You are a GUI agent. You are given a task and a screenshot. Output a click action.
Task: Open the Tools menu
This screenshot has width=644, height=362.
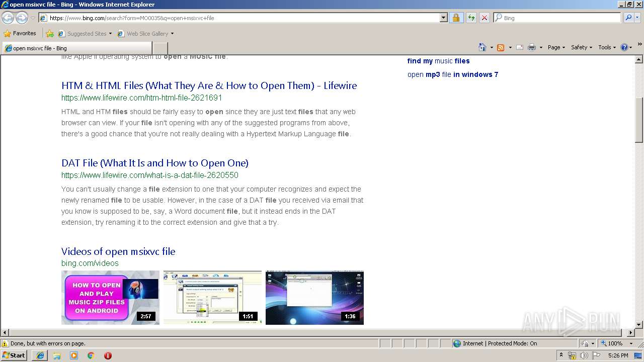coord(607,47)
